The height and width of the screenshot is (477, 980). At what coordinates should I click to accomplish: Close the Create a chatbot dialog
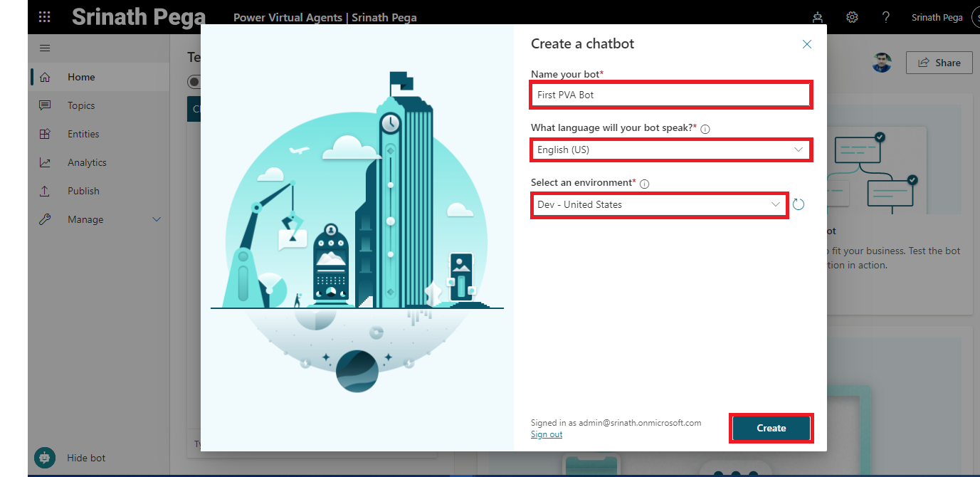806,44
